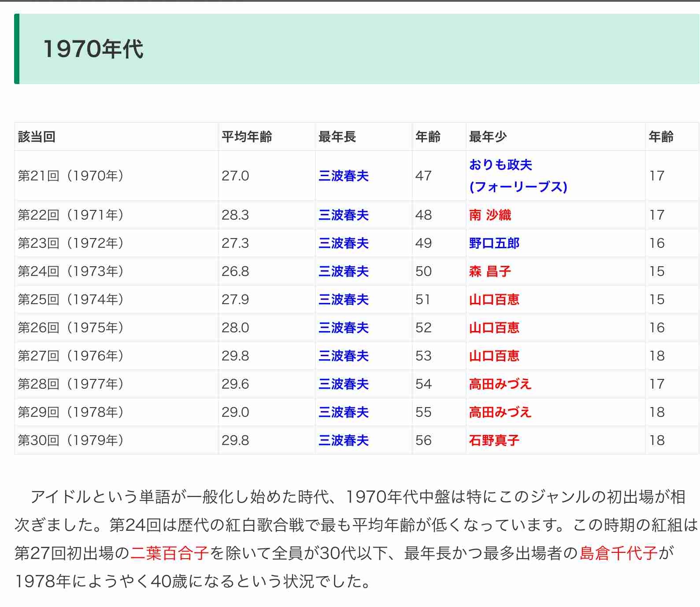Open 三波春夫 link in 第21回 row
Viewport: 700px width, 607px height.
(x=344, y=176)
